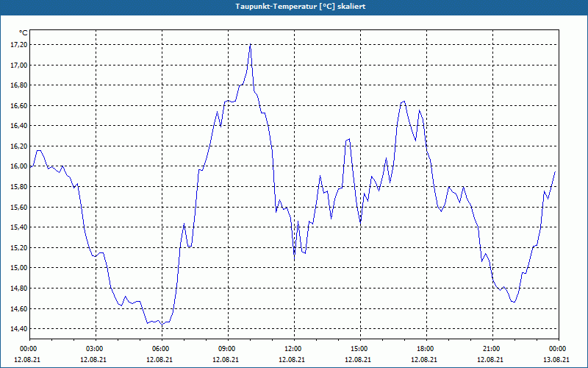Select the 16,40 y-axis value
Viewport: 588px width, 368px height.
20,126
